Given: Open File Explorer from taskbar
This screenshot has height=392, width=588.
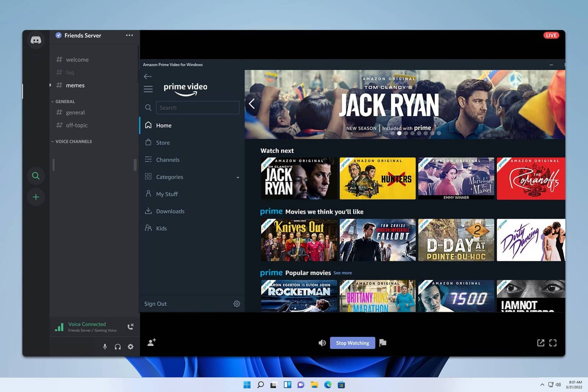Looking at the screenshot, I should [314, 385].
